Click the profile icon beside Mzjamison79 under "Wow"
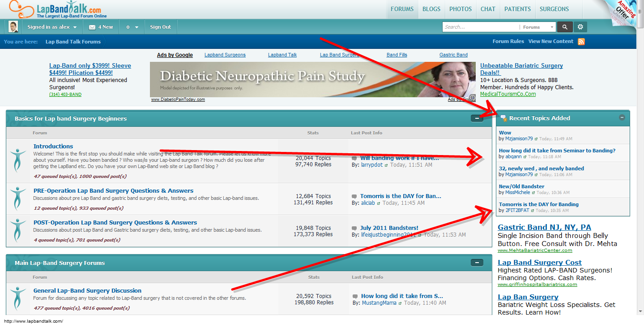 (x=536, y=139)
